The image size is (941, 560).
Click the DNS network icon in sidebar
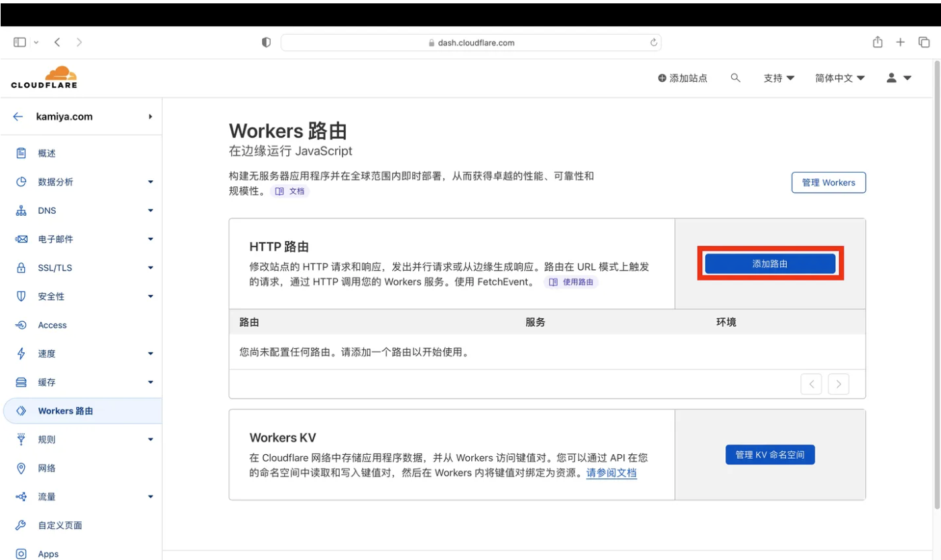(x=21, y=210)
